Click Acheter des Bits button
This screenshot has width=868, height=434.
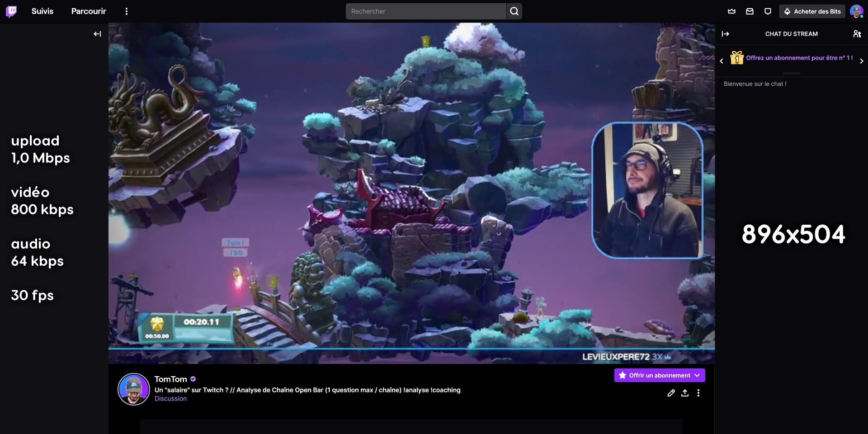(x=812, y=11)
